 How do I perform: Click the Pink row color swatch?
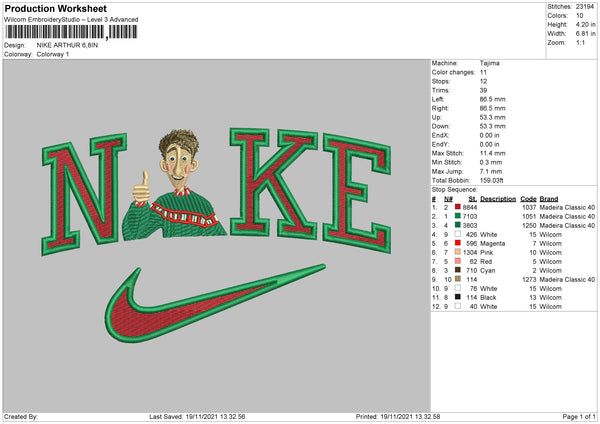(x=458, y=252)
